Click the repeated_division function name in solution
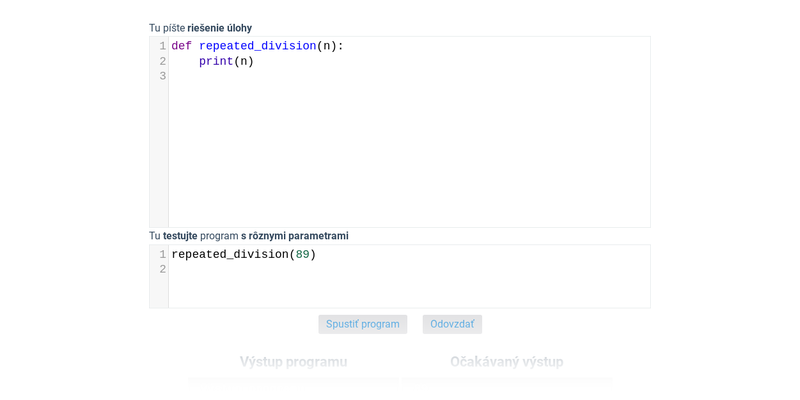The height and width of the screenshot is (400, 800). [258, 46]
